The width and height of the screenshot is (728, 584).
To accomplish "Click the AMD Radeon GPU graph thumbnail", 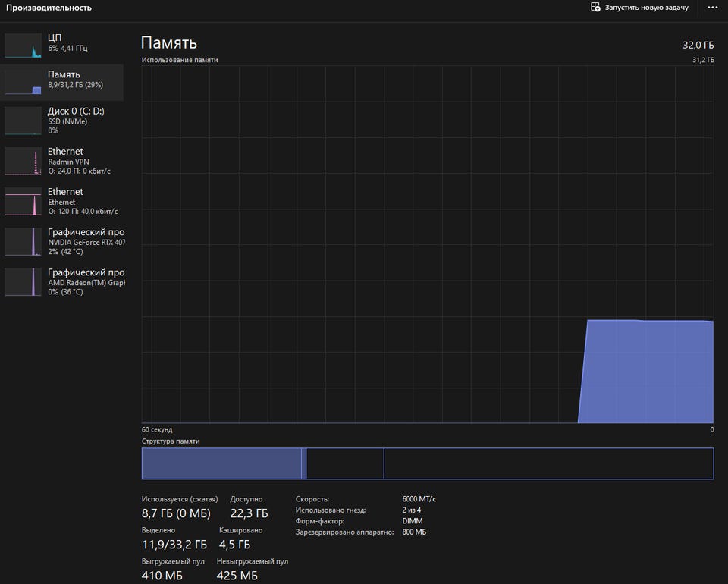I will tap(23, 281).
